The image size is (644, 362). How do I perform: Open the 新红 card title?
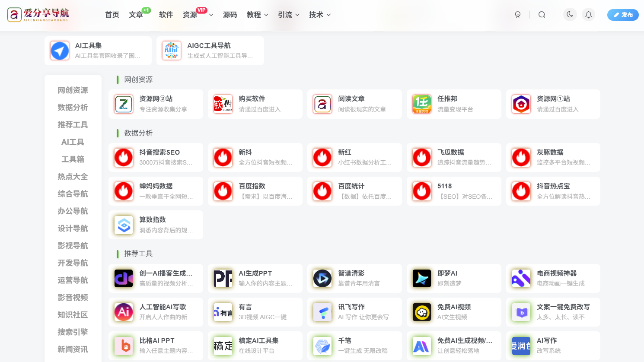coord(345,152)
